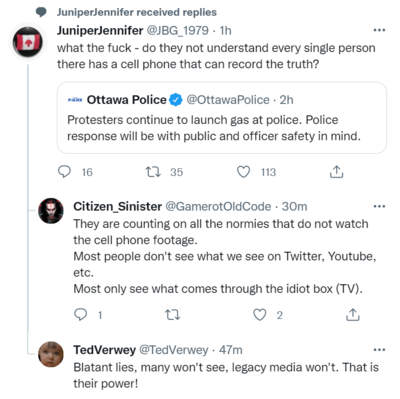400x399 pixels.
Task: View Citizen_Sinister's profile avatar
Action: point(51,211)
